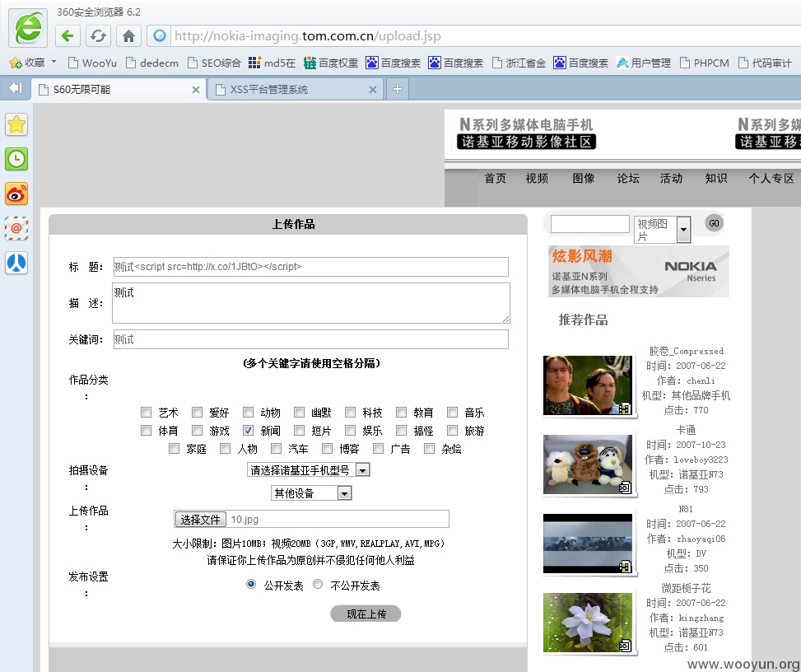Go to the browser home page icon
Screen dimensions: 801x672
click(128, 35)
